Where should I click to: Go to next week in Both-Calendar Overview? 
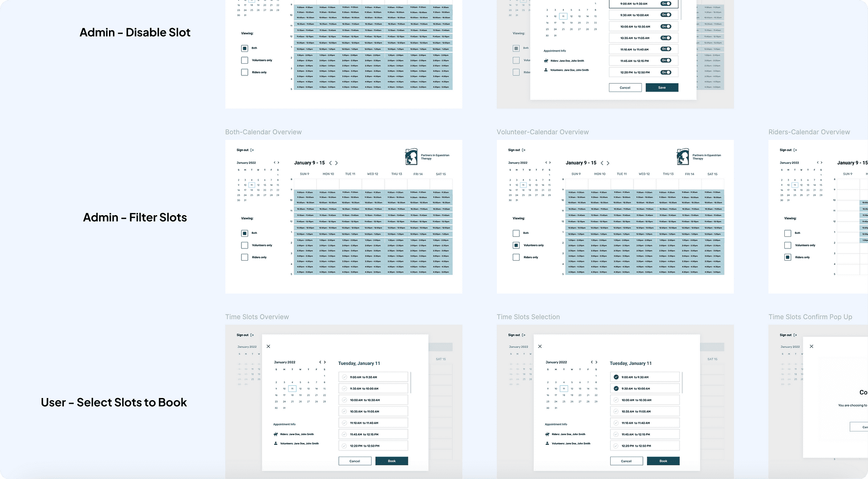[x=337, y=163]
